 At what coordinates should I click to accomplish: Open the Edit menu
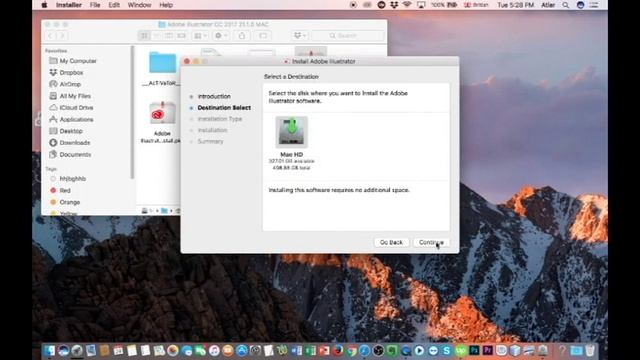point(114,5)
